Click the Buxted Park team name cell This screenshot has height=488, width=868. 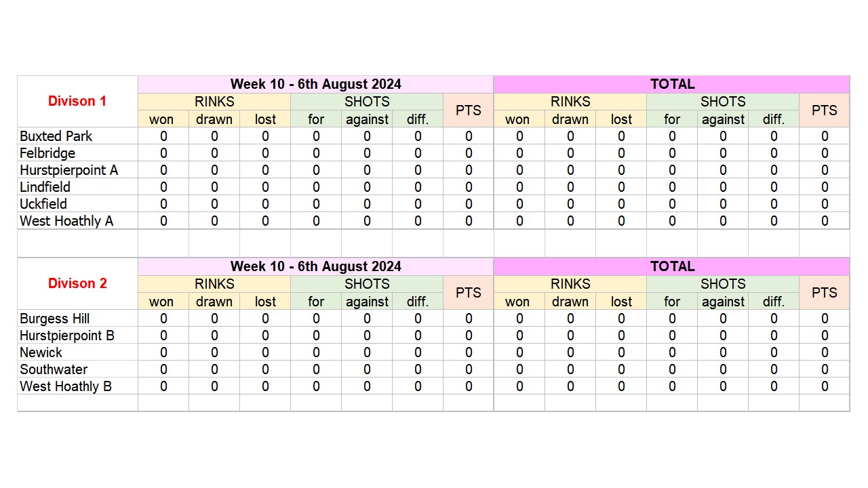click(x=77, y=136)
